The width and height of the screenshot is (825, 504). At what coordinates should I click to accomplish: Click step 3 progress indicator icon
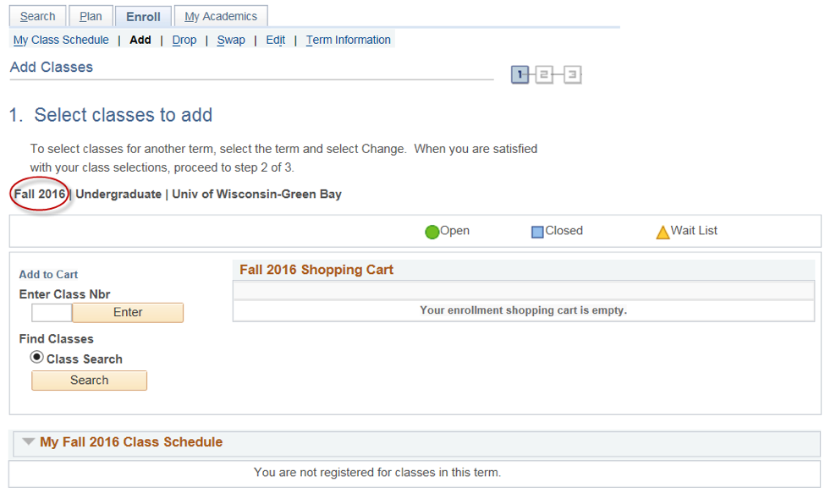[572, 74]
